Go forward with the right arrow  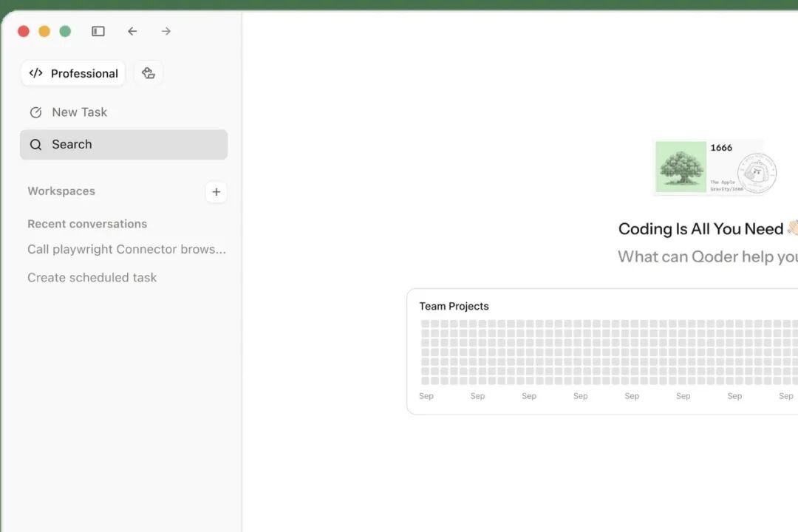click(166, 32)
